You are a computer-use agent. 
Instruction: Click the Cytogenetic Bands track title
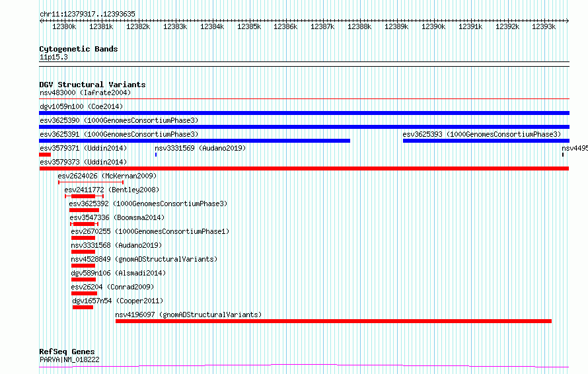pyautogui.click(x=79, y=49)
